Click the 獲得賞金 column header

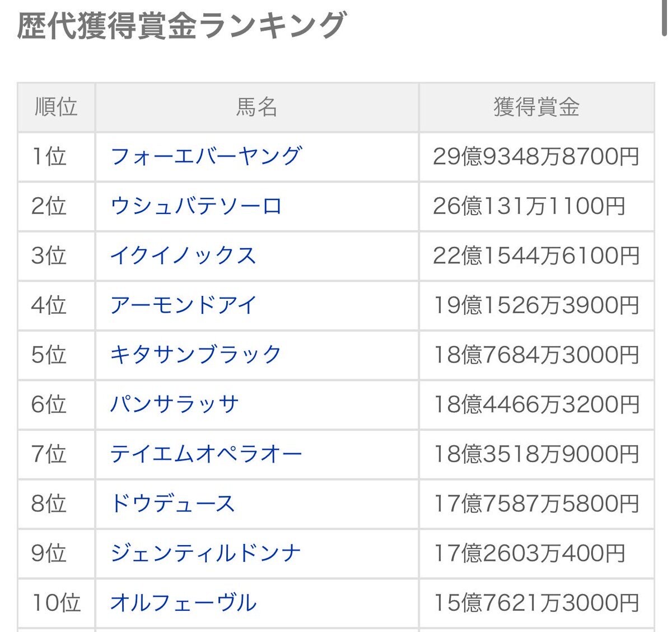(x=536, y=107)
